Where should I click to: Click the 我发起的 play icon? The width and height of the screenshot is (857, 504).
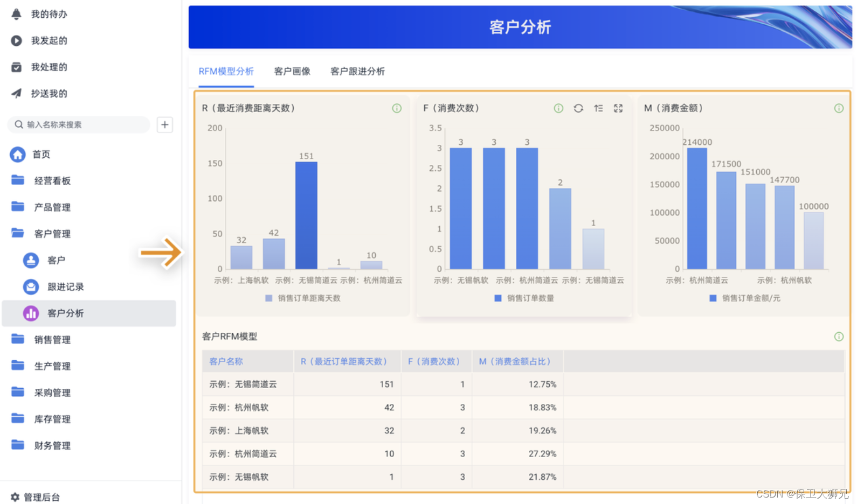pyautogui.click(x=17, y=40)
